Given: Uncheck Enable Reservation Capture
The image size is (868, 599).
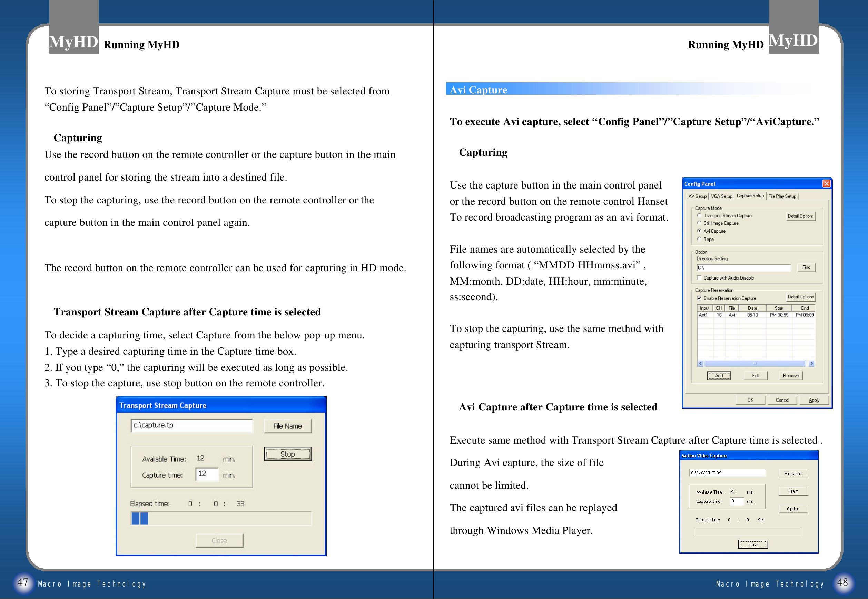Looking at the screenshot, I should click(699, 298).
